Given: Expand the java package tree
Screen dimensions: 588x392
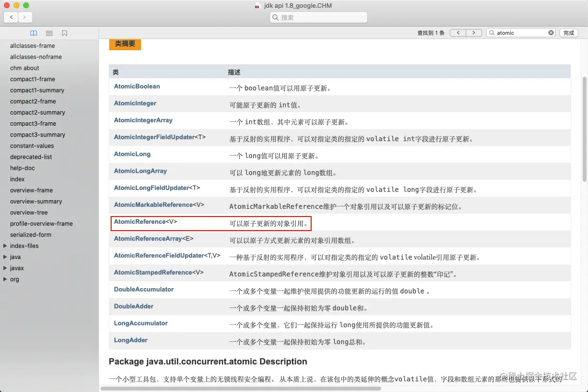Looking at the screenshot, I should pyautogui.click(x=6, y=257).
